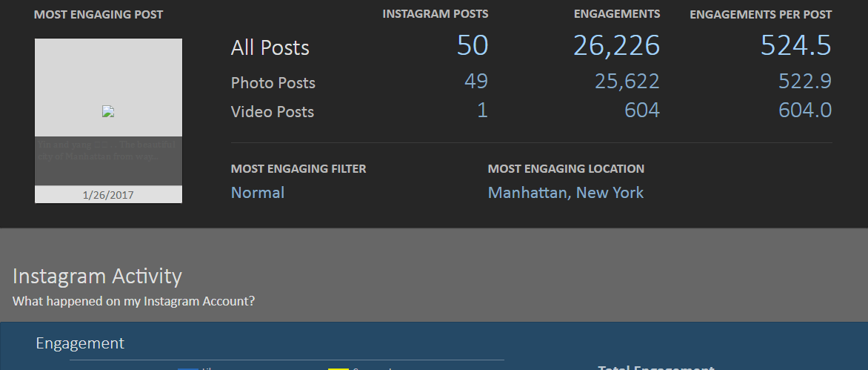Click the Yin and yang post caption

click(x=108, y=151)
